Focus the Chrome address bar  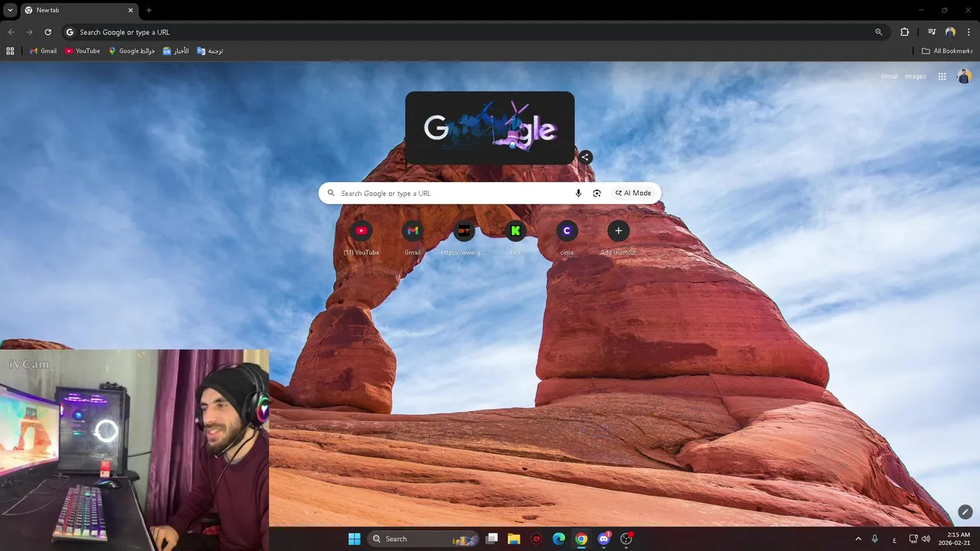point(475,32)
